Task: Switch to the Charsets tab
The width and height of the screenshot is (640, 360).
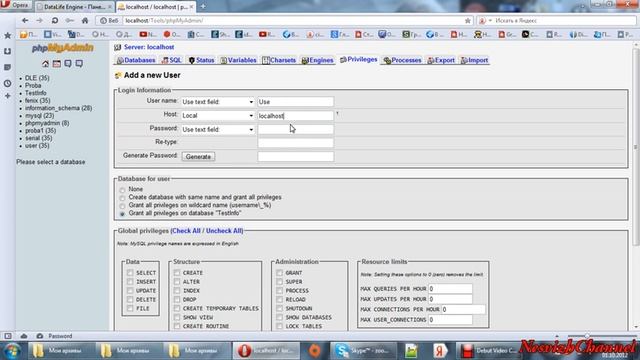Action: pyautogui.click(x=279, y=60)
